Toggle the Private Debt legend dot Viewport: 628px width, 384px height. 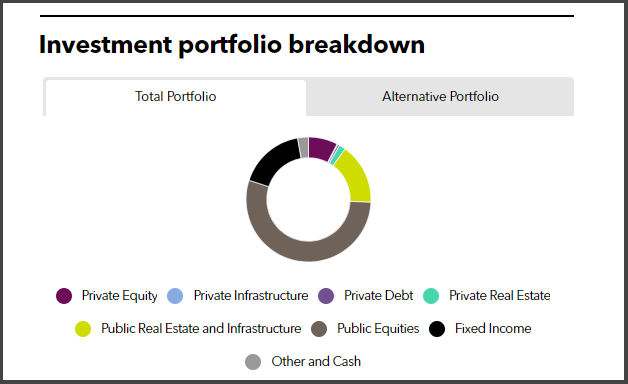(326, 296)
